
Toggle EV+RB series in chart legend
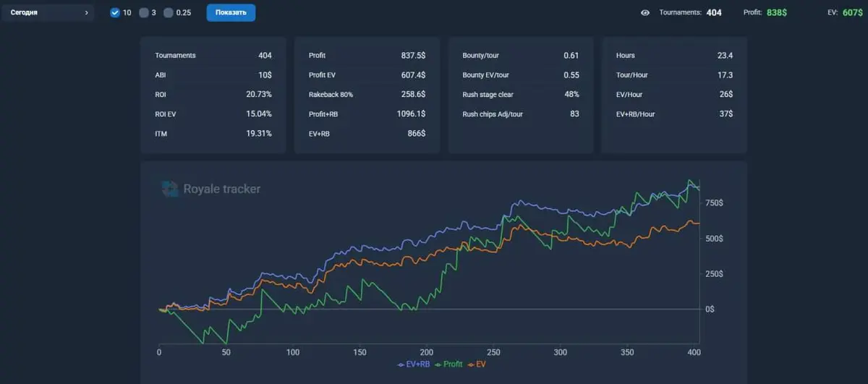click(414, 364)
